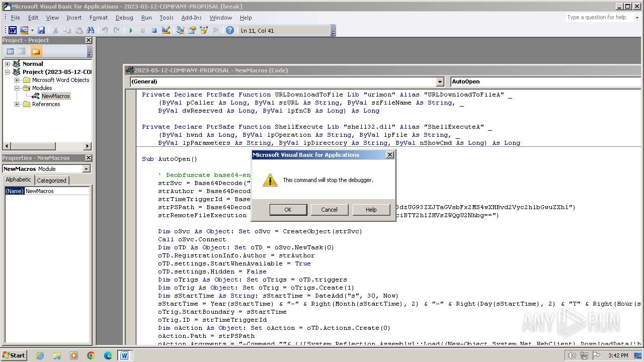Switch to the Categorized properties tab
Image resolution: width=644 pixels, height=362 pixels.
click(x=51, y=180)
